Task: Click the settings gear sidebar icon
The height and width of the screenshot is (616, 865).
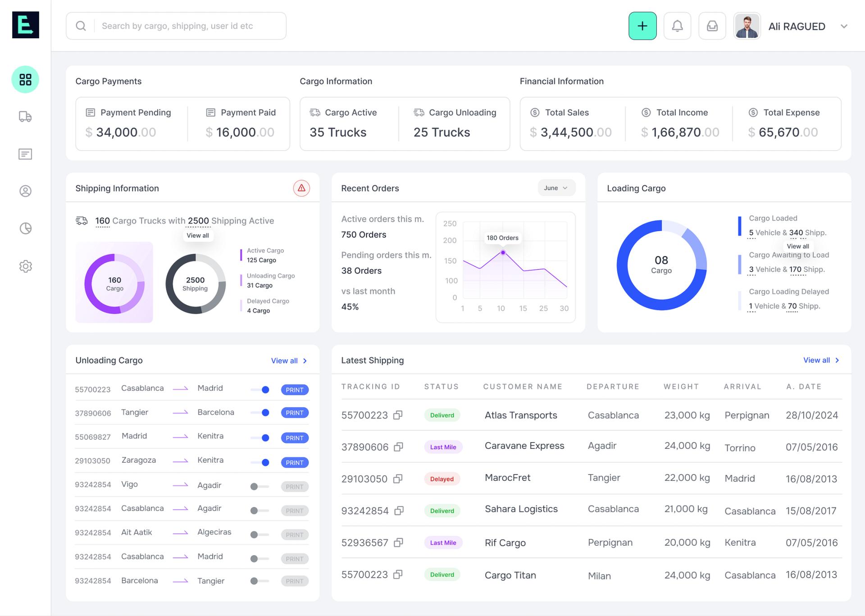Action: pyautogui.click(x=25, y=266)
